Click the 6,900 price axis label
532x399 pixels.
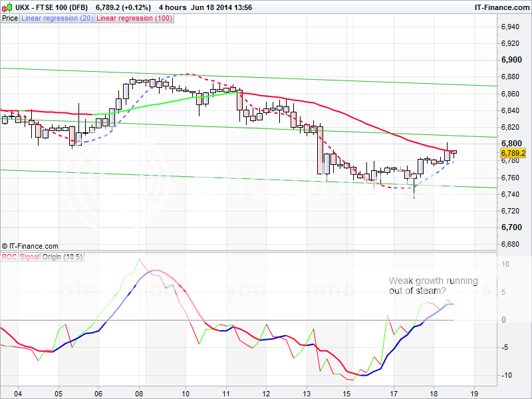point(511,60)
